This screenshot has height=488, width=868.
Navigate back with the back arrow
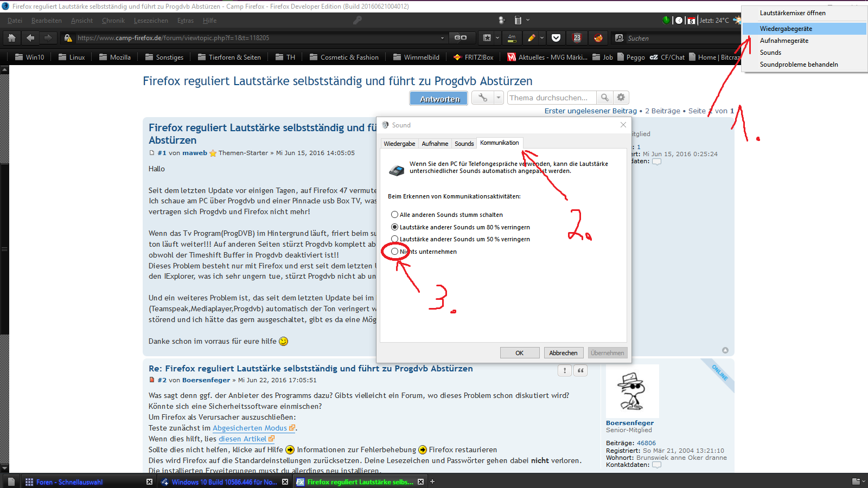pos(30,38)
